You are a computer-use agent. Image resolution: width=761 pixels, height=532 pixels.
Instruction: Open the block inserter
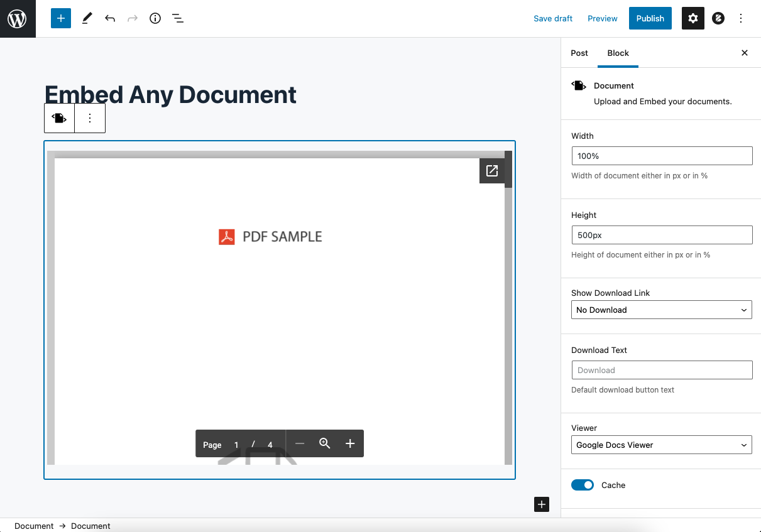60,18
